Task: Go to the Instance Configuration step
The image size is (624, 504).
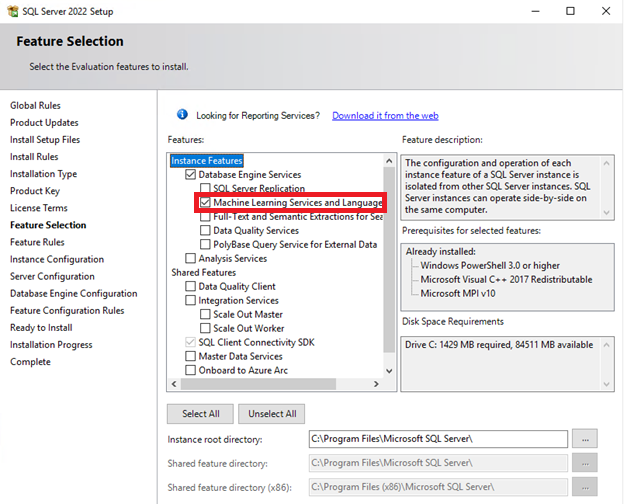Action: coord(57,259)
